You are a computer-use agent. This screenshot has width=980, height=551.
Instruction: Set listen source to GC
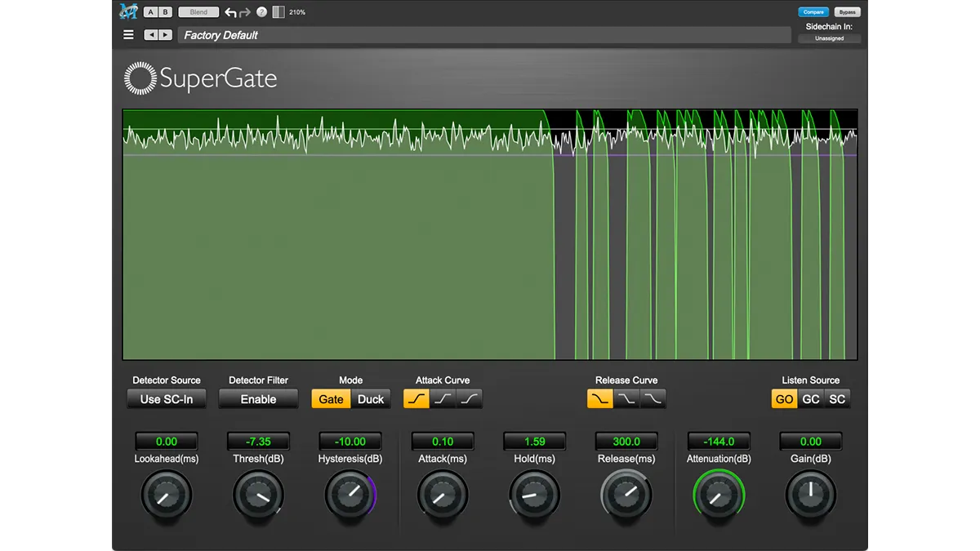(811, 399)
